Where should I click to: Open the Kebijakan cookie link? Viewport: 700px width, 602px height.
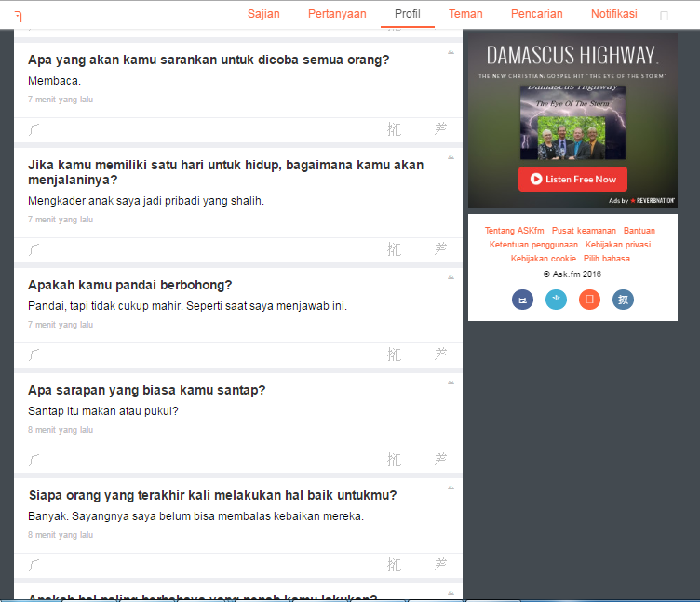[544, 259]
